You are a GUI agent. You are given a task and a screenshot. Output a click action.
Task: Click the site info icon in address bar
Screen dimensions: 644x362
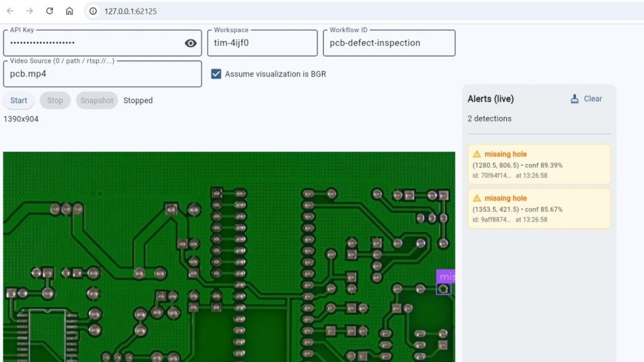(x=93, y=11)
